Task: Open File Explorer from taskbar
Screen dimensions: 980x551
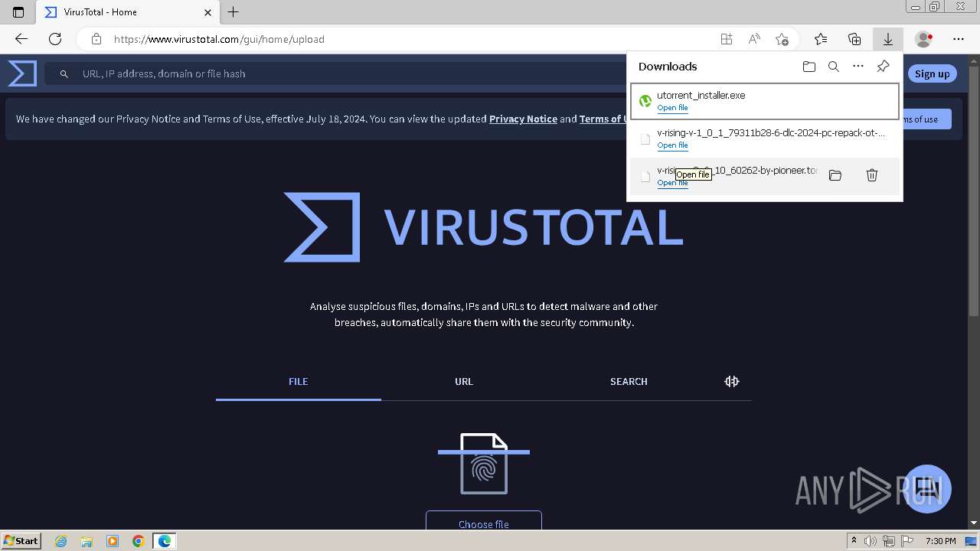Action: click(87, 541)
